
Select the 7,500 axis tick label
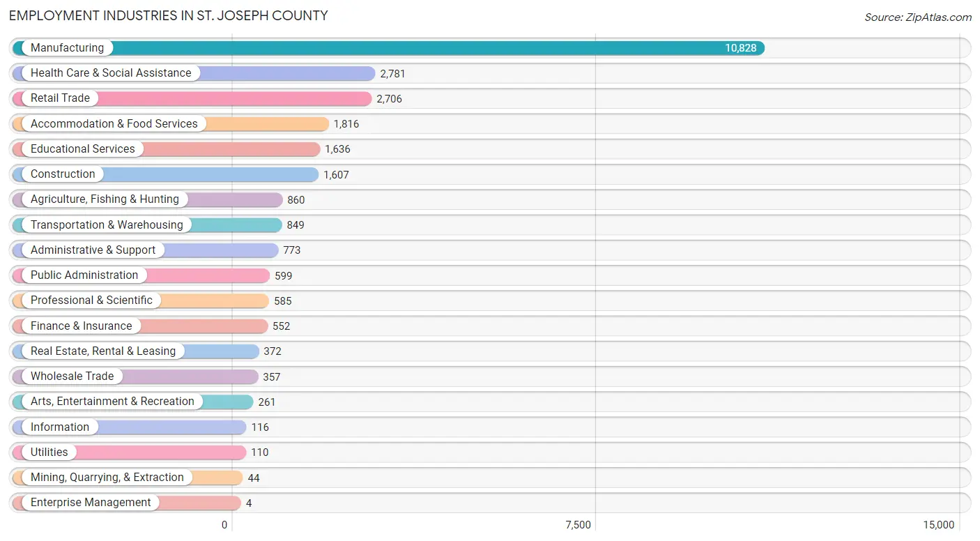579,525
